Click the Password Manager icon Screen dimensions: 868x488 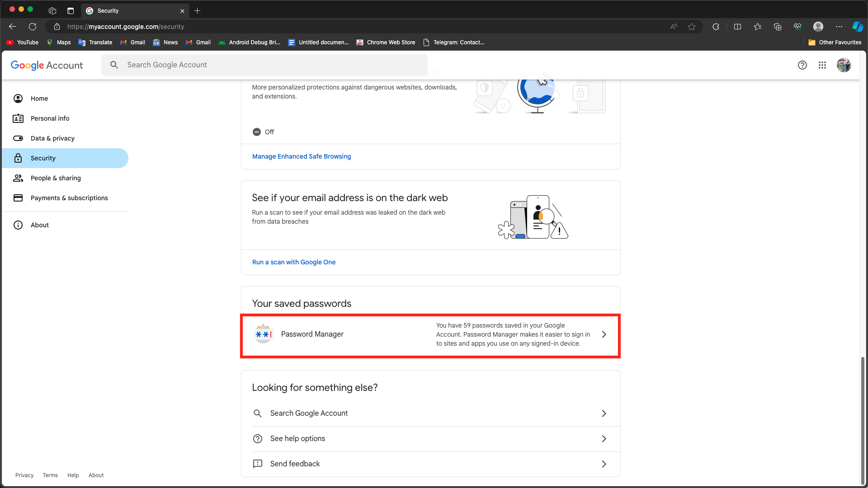coord(263,334)
